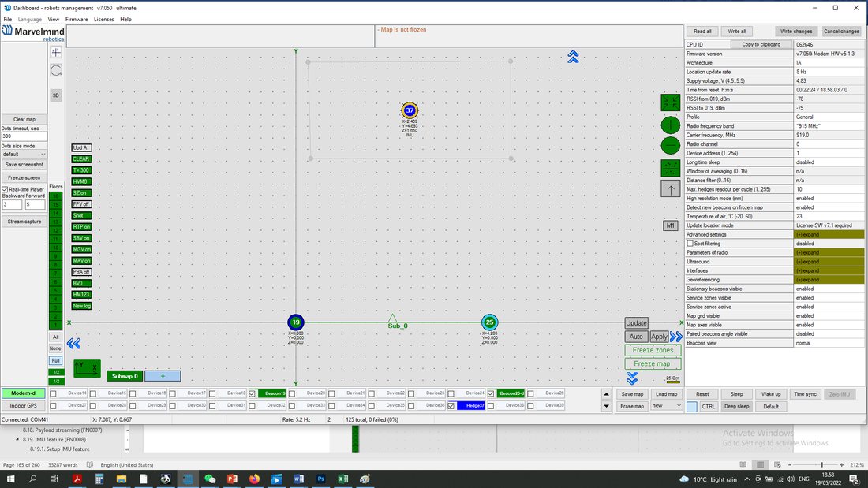Uncheck the Beacon19 device checkbox

pos(253,393)
